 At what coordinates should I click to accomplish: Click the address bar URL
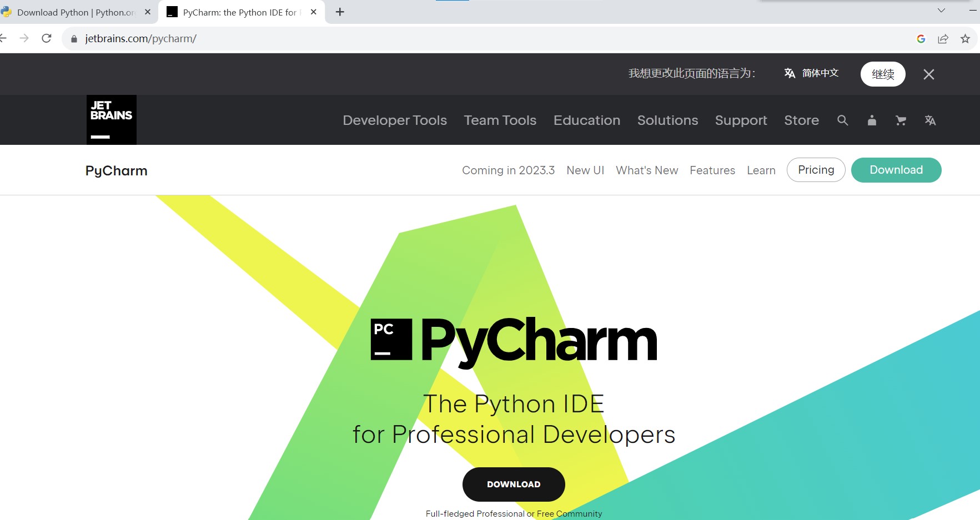(x=141, y=39)
